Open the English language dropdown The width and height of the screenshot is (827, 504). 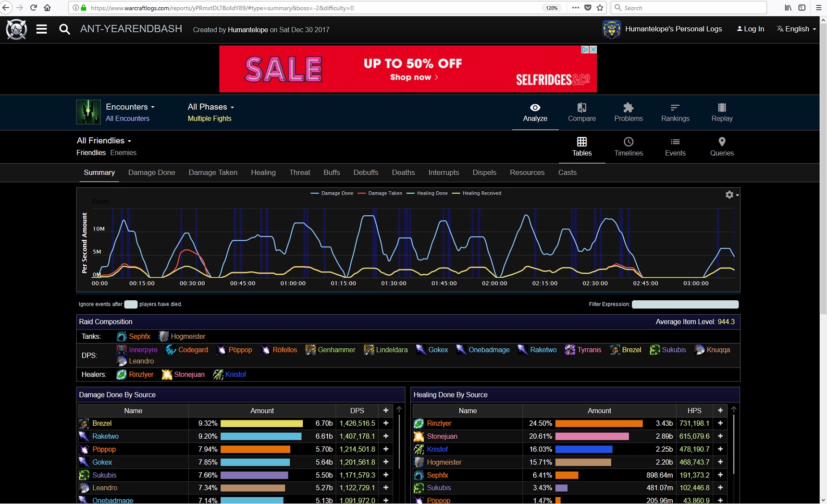(796, 29)
